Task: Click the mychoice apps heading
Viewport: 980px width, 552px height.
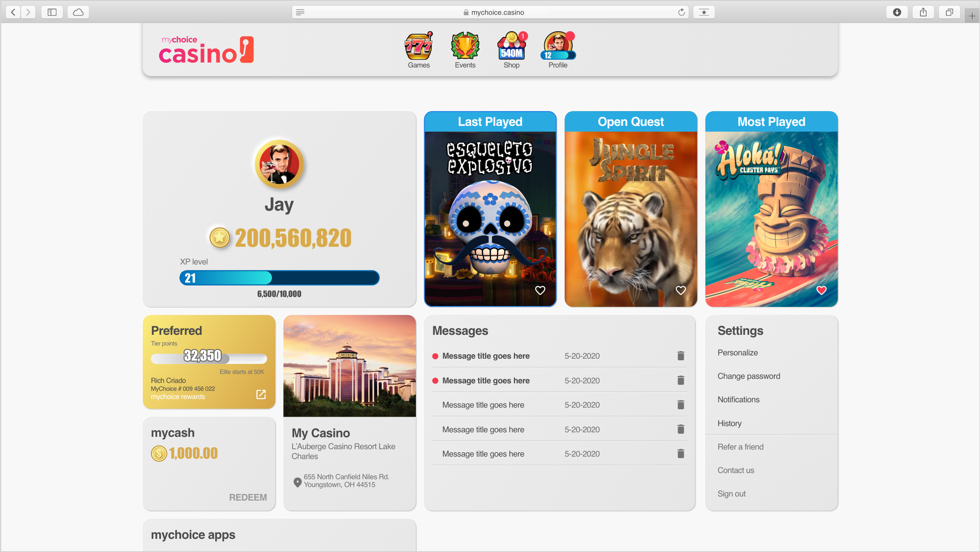Action: click(193, 535)
